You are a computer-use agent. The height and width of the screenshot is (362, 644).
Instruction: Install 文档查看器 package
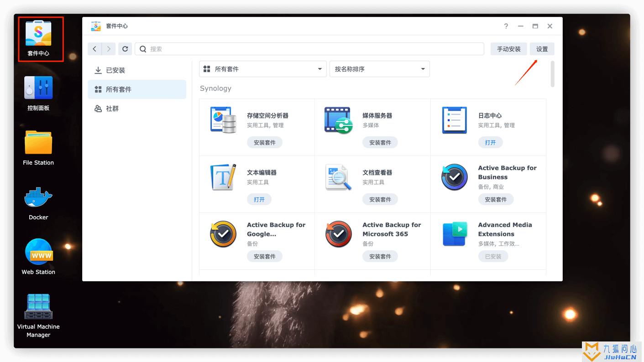[x=380, y=199]
